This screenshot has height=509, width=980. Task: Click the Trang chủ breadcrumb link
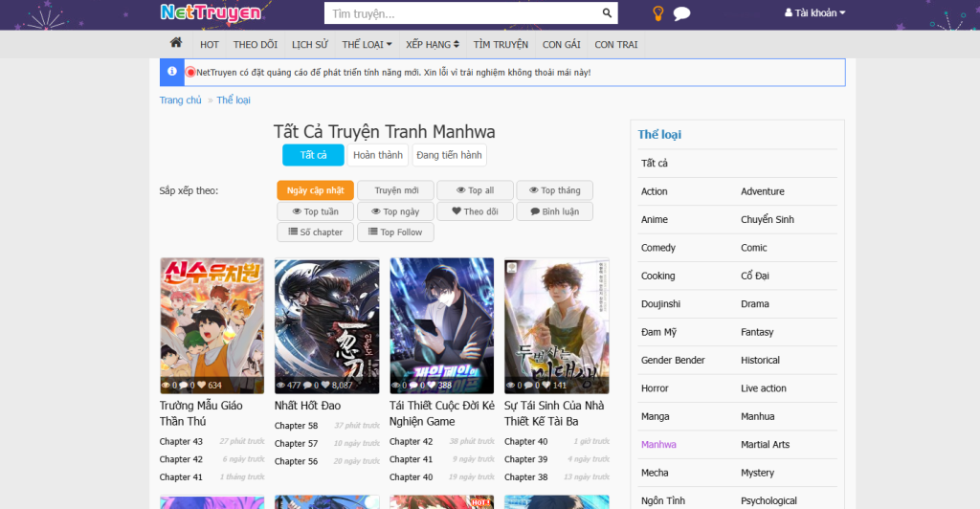tap(180, 100)
